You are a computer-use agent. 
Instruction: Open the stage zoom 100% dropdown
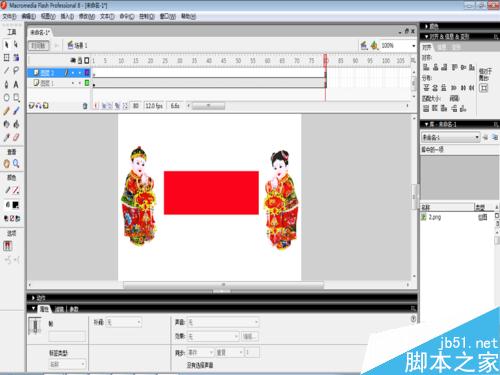(414, 46)
